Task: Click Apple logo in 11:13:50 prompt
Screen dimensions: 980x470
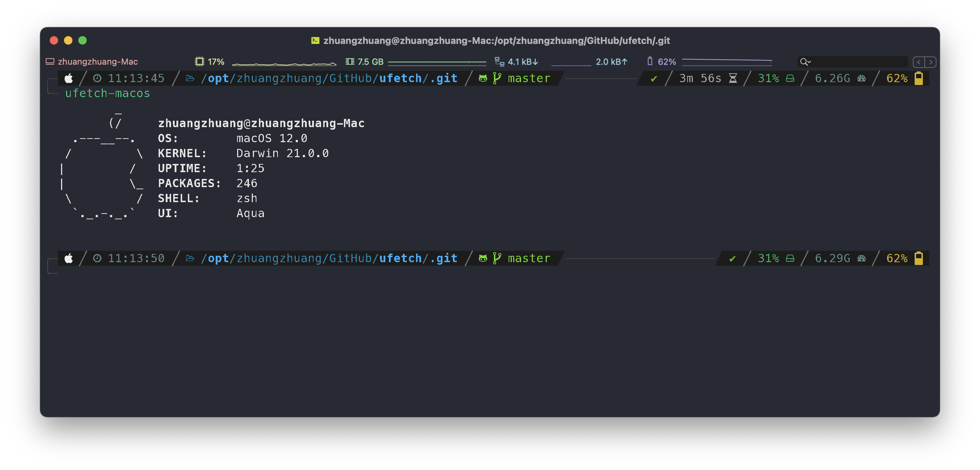Action: coord(69,259)
